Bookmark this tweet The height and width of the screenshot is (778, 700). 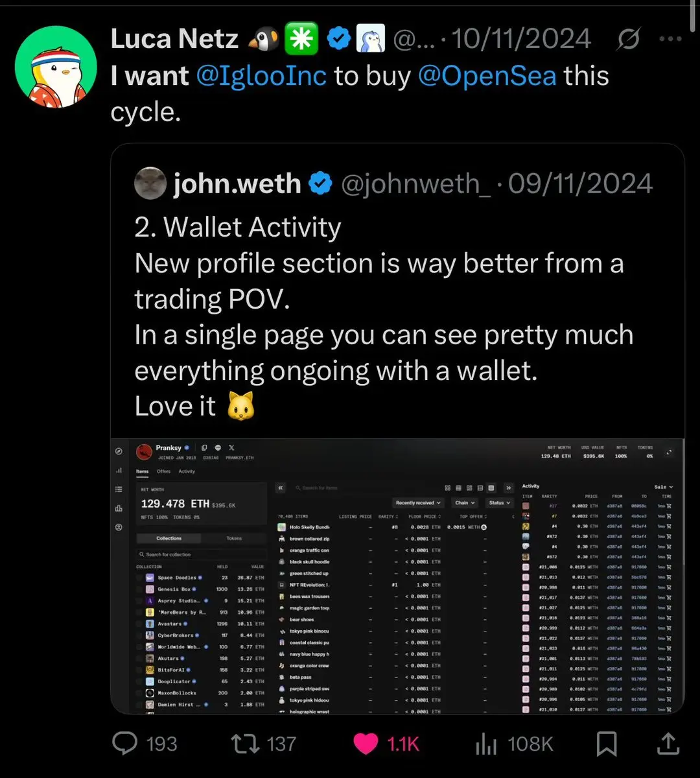[x=607, y=743]
